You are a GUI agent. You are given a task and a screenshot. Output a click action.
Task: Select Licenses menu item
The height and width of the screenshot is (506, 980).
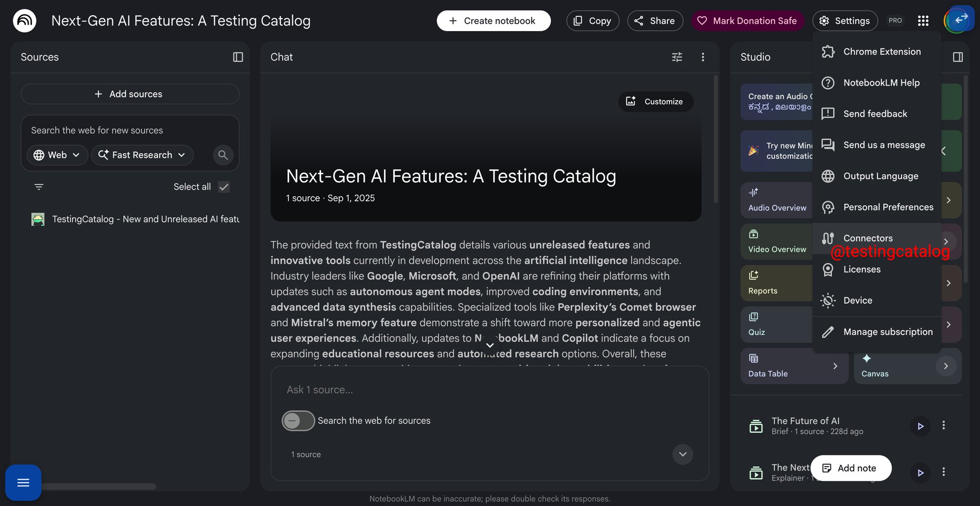[x=877, y=269]
